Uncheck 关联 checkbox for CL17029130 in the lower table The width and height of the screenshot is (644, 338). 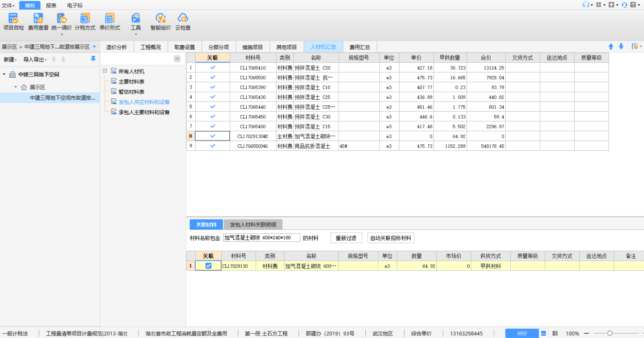[x=208, y=266]
